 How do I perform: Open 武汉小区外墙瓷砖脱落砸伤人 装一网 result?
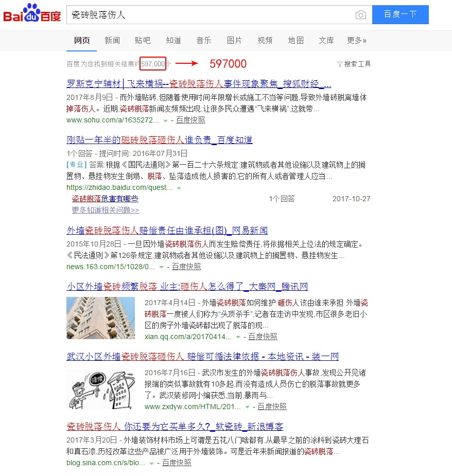[203, 357]
